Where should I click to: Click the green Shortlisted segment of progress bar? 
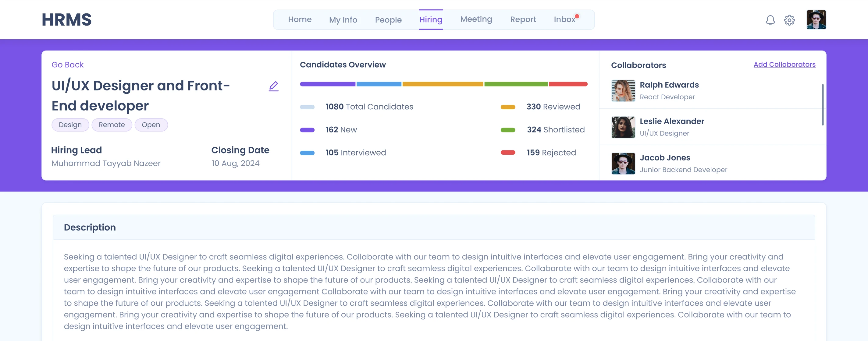[x=516, y=84]
